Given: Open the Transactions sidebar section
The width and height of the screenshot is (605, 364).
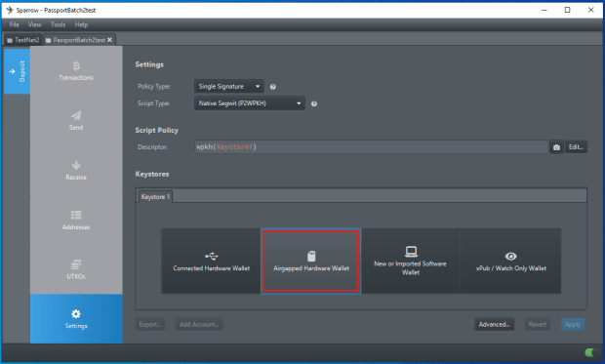Looking at the screenshot, I should tap(76, 71).
